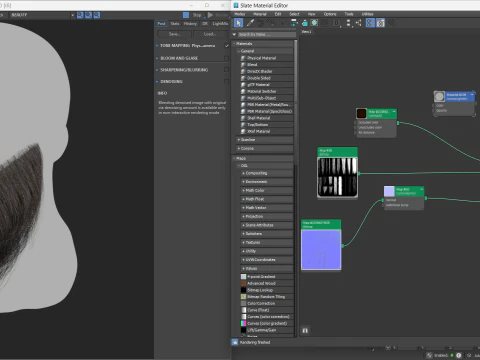Enable the Denoising checkbox
The height and width of the screenshot is (360, 480).
226,82
